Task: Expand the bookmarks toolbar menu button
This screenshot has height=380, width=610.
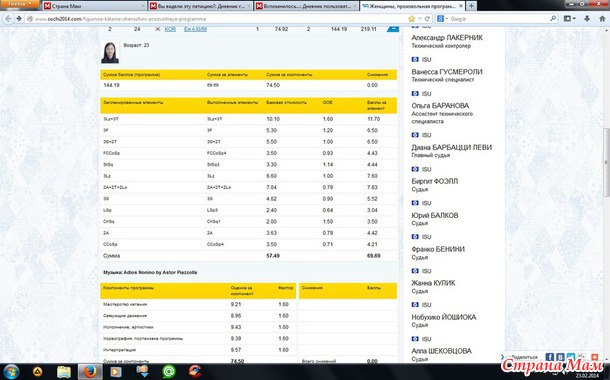Action: pos(569,19)
